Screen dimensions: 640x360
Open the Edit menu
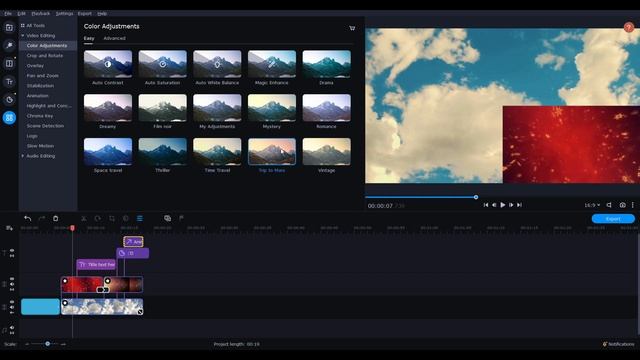[x=21, y=13]
